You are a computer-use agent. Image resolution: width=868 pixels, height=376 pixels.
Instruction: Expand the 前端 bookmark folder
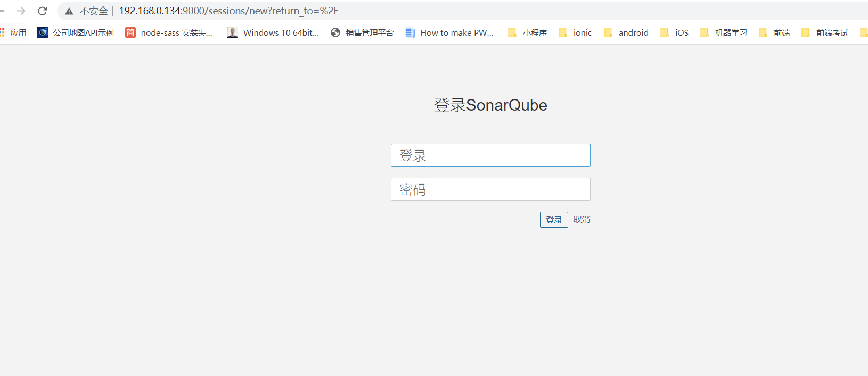click(774, 33)
